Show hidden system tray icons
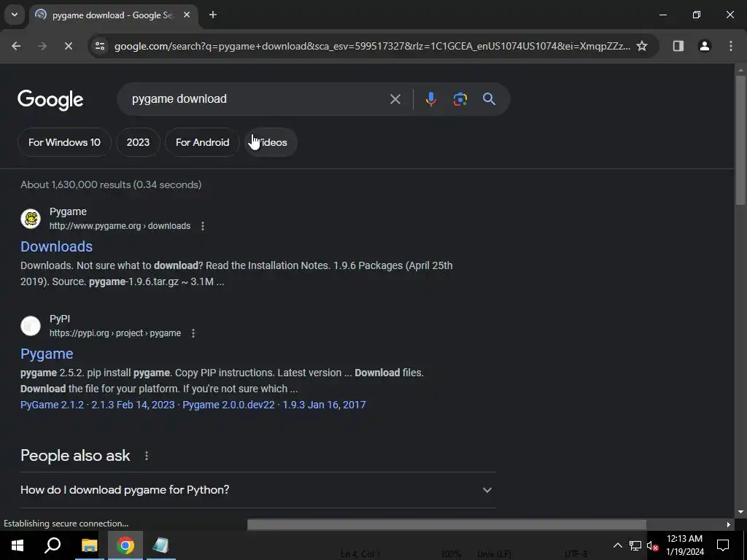 click(x=617, y=545)
